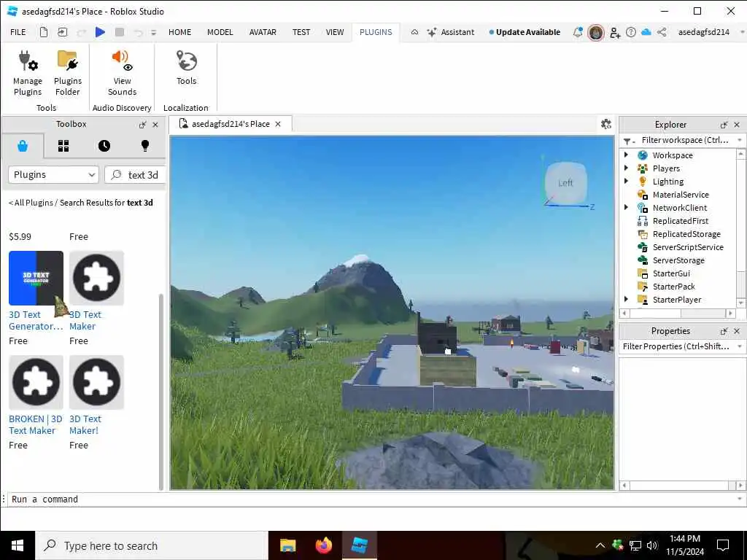Expand the NetworkClient tree node

click(626, 207)
